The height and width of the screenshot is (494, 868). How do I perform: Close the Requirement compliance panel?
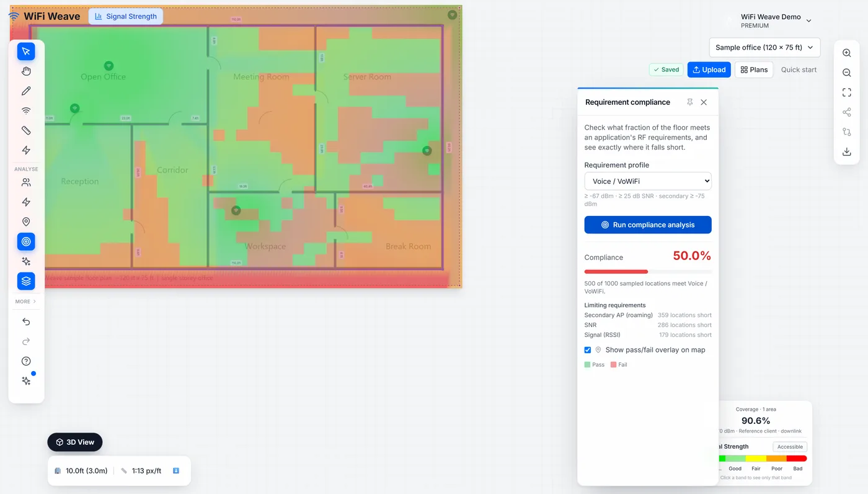704,102
